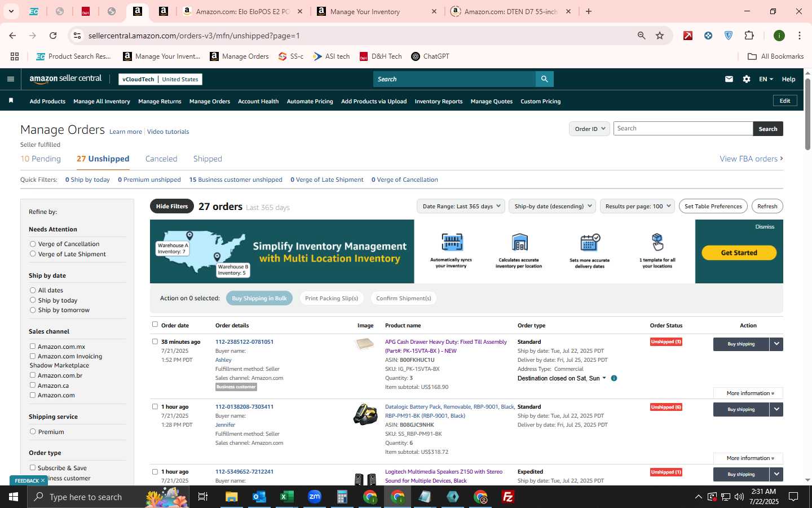Switch to the 10 Pending tab
The image size is (812, 508).
coord(41,159)
